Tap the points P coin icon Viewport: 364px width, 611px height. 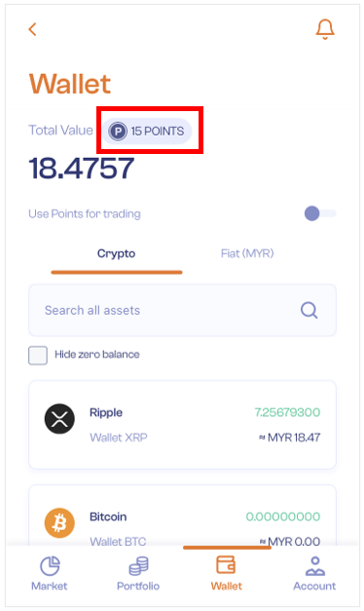click(118, 131)
